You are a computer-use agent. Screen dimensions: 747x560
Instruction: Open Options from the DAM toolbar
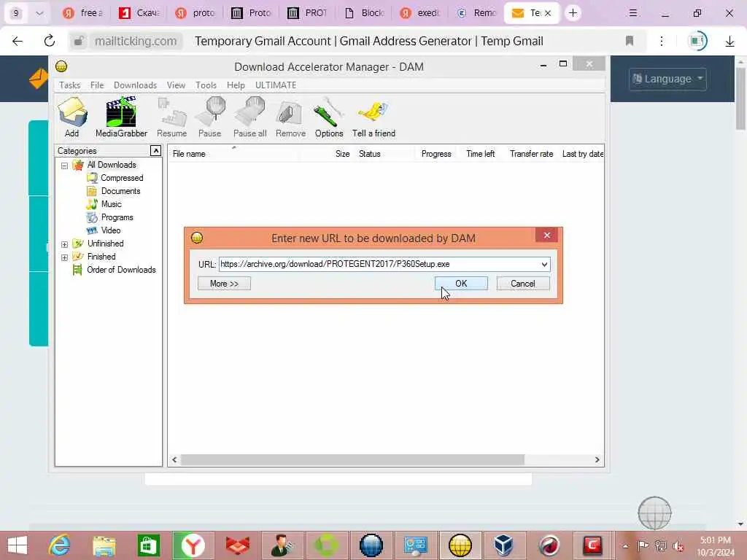click(329, 117)
